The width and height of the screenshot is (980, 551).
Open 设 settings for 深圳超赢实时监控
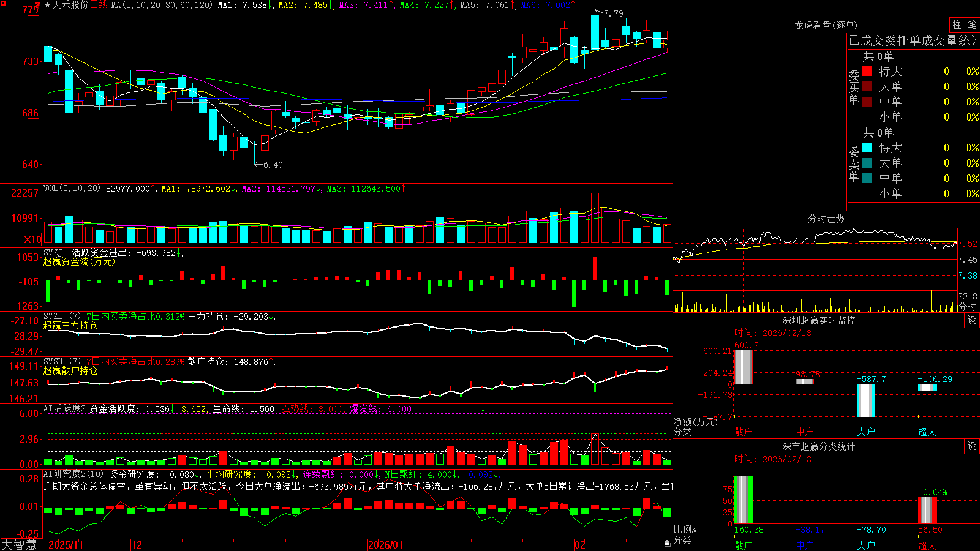(x=972, y=320)
